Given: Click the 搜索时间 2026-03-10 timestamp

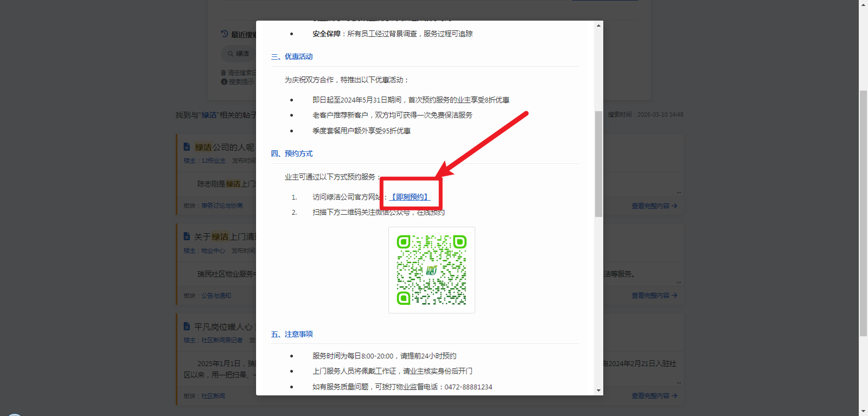Looking at the screenshot, I should 646,115.
